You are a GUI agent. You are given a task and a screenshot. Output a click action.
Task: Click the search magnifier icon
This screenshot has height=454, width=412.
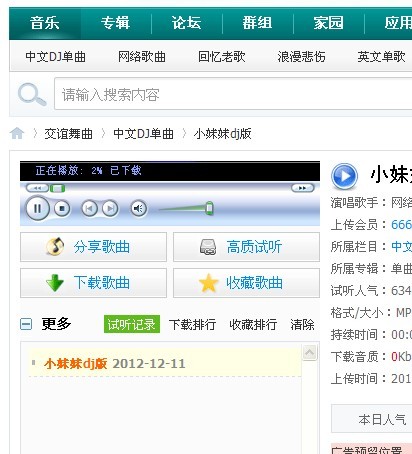32,95
